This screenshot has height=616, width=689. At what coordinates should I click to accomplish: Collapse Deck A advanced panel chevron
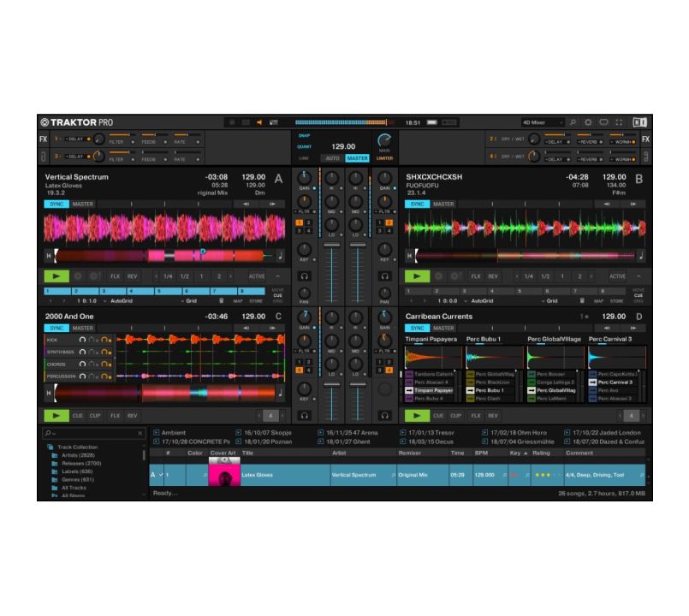[277, 276]
